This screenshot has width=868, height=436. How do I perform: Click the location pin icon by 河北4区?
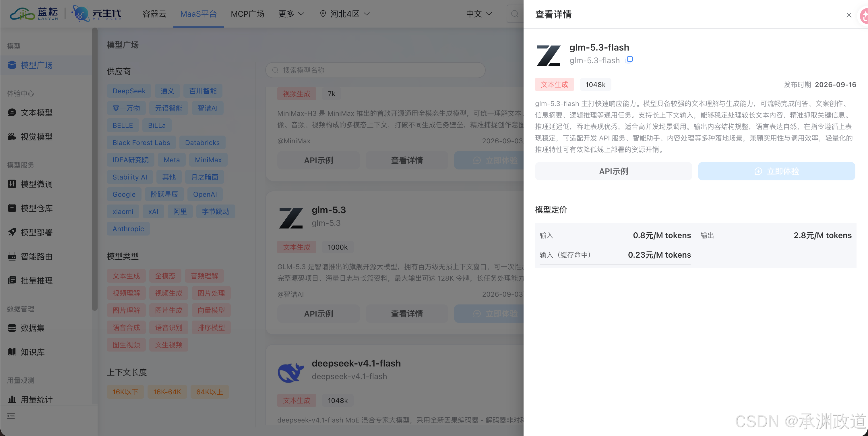point(323,14)
